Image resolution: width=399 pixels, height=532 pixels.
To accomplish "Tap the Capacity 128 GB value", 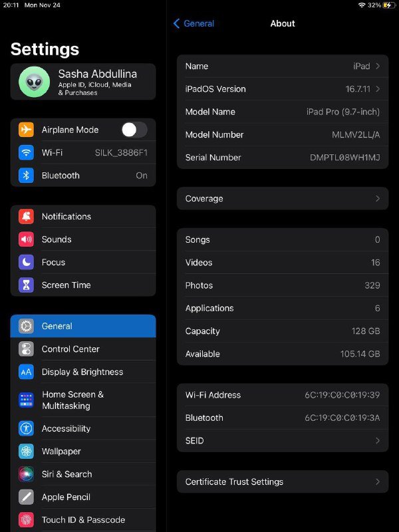I will (366, 331).
